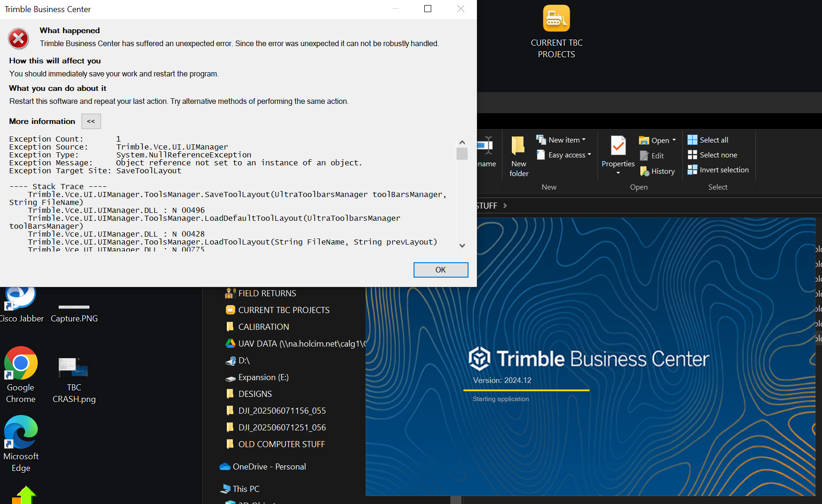Select This PC in the sidebar
This screenshot has height=504, width=822.
(245, 489)
